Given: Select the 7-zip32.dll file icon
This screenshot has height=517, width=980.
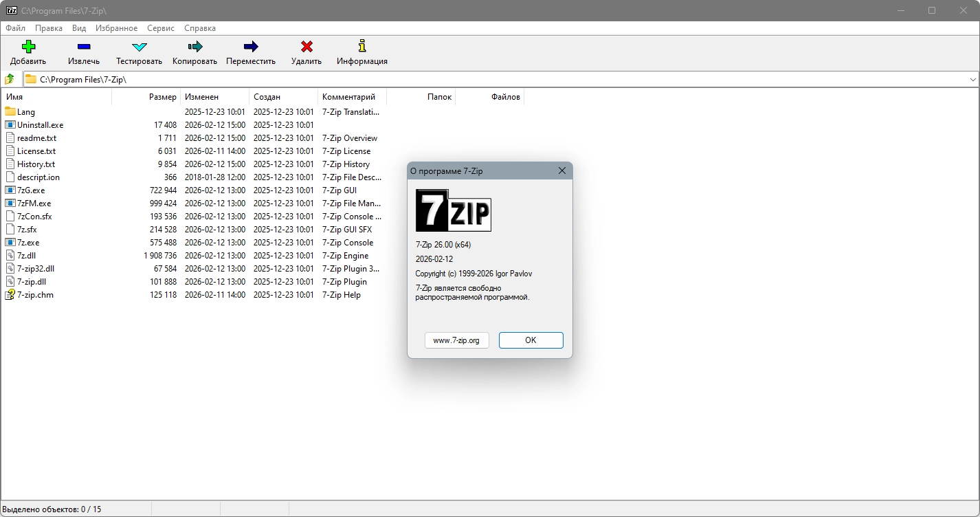Looking at the screenshot, I should pyautogui.click(x=10, y=268).
